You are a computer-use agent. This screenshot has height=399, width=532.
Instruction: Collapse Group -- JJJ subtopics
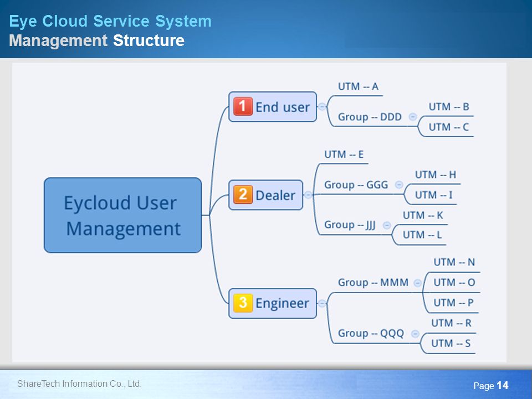(387, 225)
